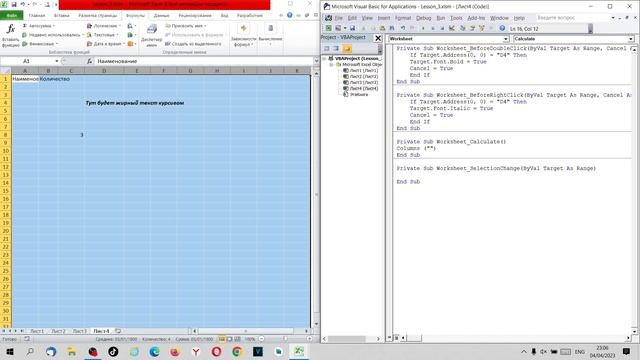Click insert new sheet icon after Лист4
Viewport: 640px width, 360px height.
click(118, 331)
